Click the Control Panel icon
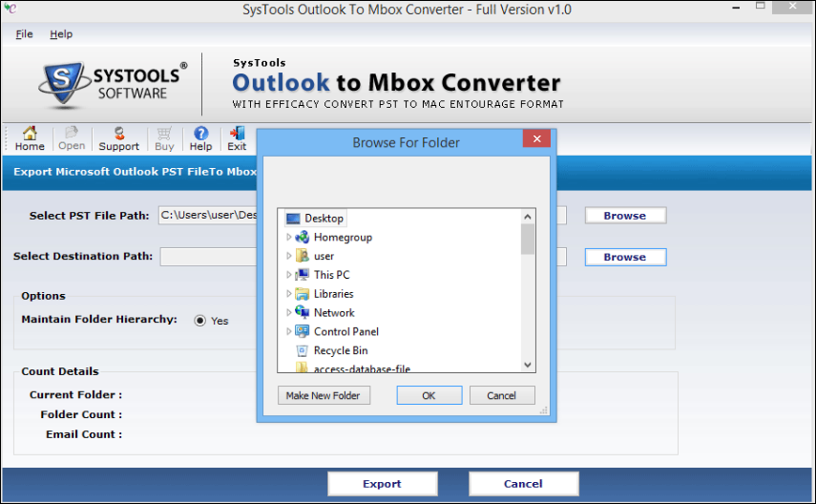816x504 pixels. click(302, 331)
